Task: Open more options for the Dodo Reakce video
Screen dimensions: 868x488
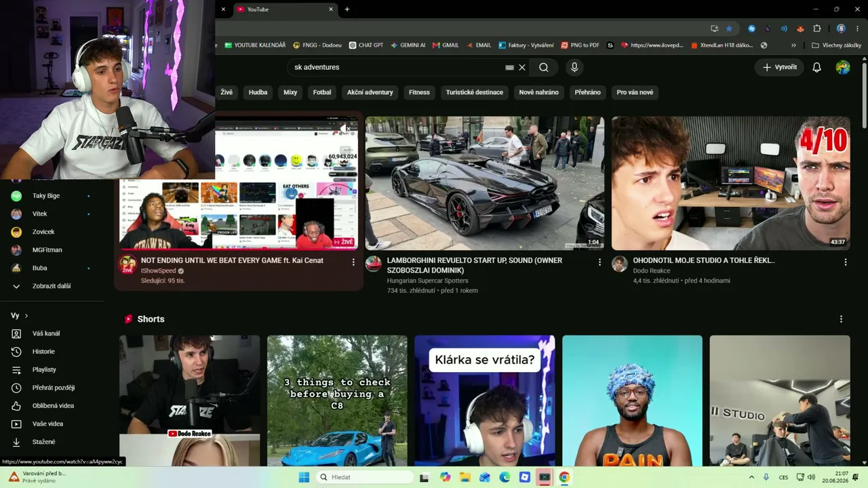Action: click(846, 262)
